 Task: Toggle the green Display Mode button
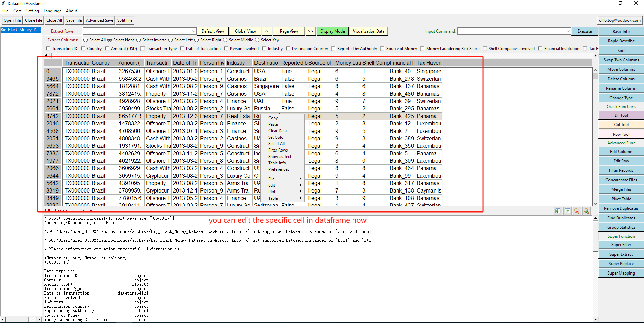(333, 31)
